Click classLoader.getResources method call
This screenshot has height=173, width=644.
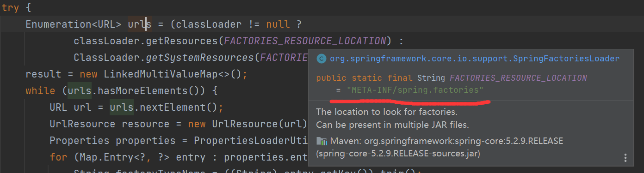(x=146, y=41)
